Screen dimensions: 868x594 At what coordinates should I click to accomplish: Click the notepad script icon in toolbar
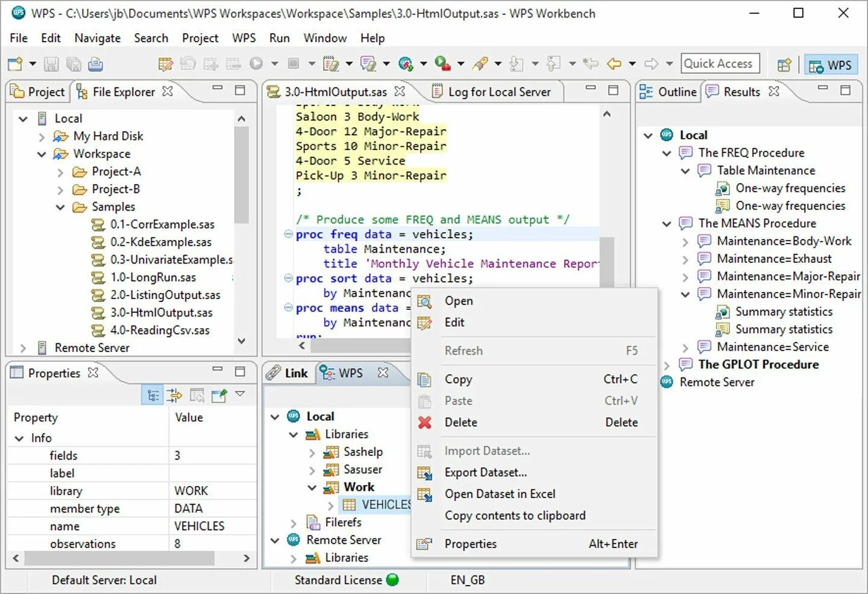point(330,63)
